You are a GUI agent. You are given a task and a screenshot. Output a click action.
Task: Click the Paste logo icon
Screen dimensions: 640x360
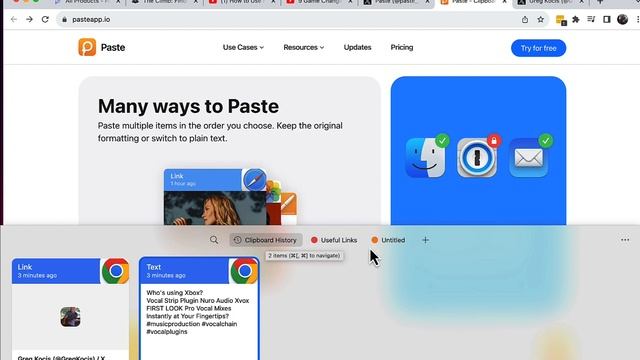pyautogui.click(x=87, y=47)
